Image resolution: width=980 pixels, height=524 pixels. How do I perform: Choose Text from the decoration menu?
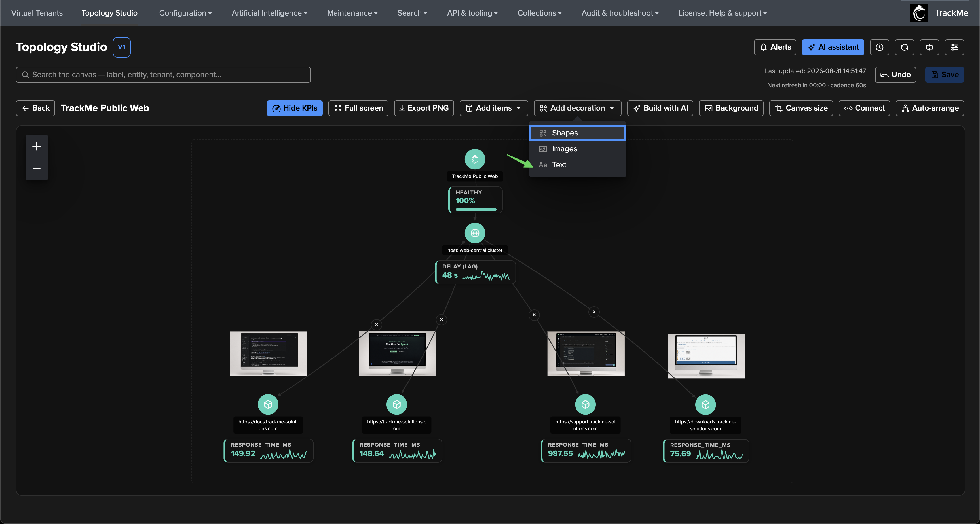(x=578, y=165)
